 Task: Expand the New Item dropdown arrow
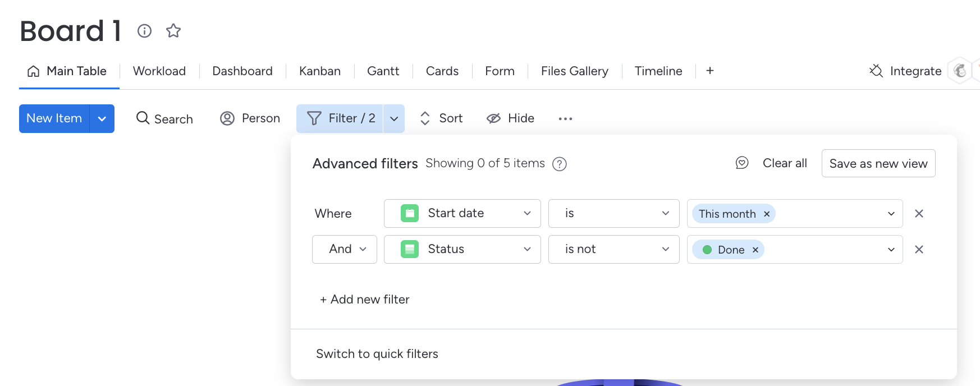(x=102, y=118)
